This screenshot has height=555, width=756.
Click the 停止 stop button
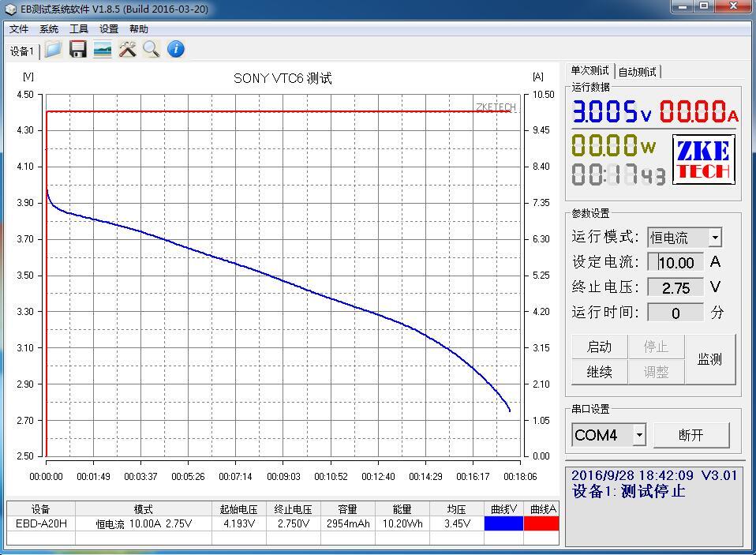656,347
